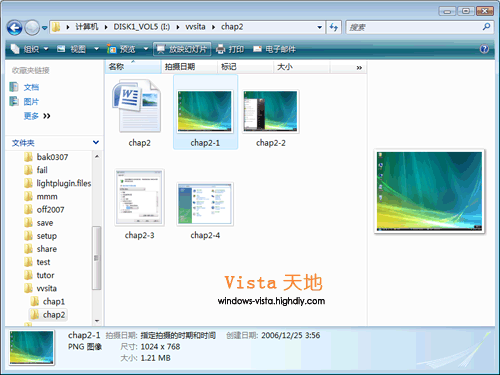Click the large preview pane image
This screenshot has width=500, height=375.
point(429,191)
